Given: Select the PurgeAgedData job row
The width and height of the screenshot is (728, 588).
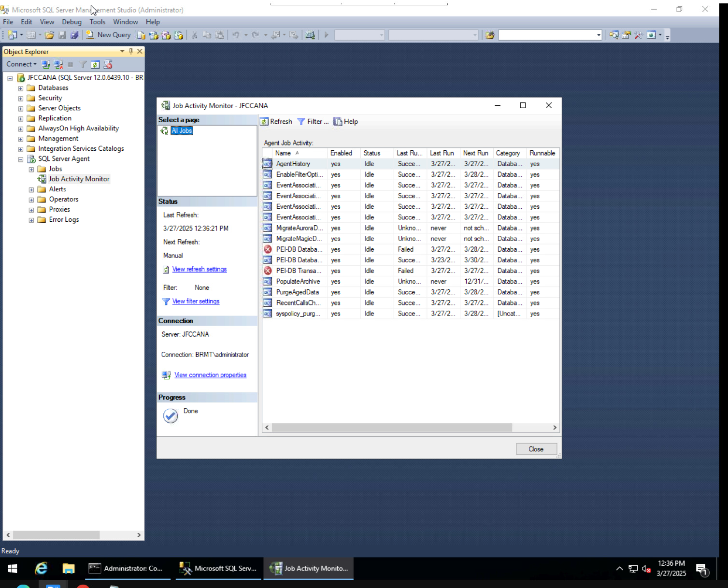Looking at the screenshot, I should 411,292.
